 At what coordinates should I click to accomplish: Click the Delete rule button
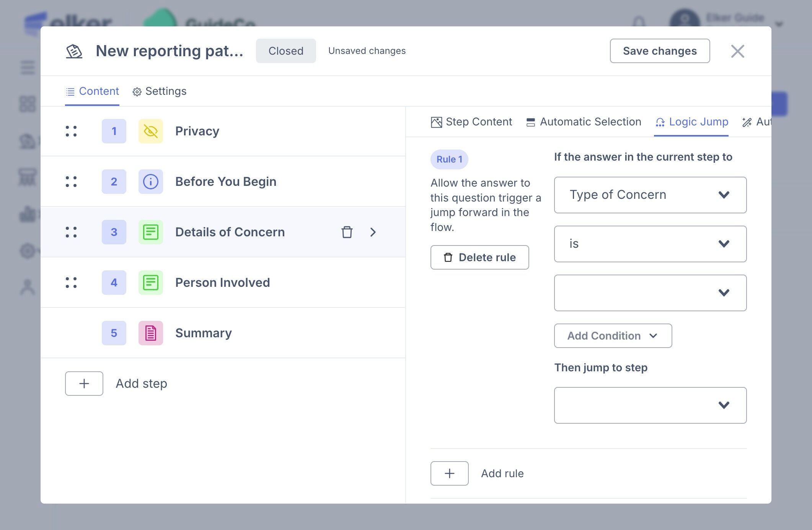479,257
